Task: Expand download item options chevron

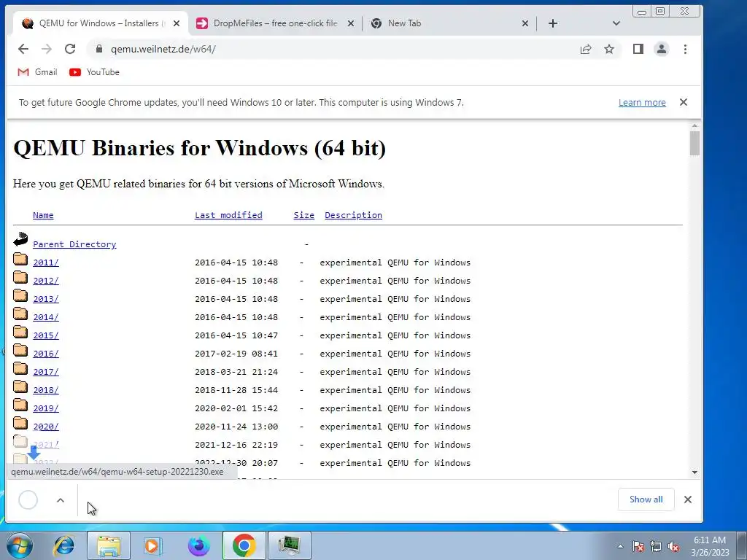Action: [61, 500]
